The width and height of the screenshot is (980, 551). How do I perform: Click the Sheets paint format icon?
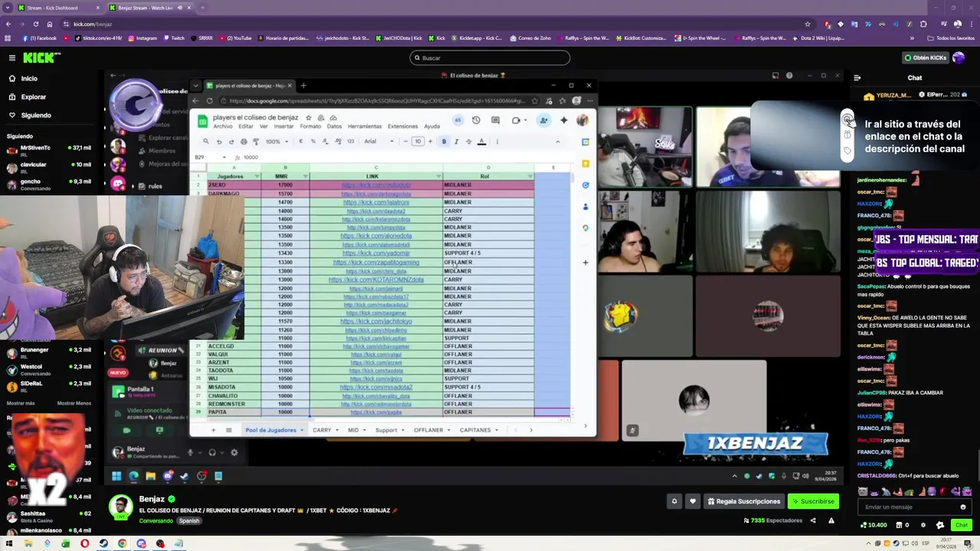tap(256, 142)
